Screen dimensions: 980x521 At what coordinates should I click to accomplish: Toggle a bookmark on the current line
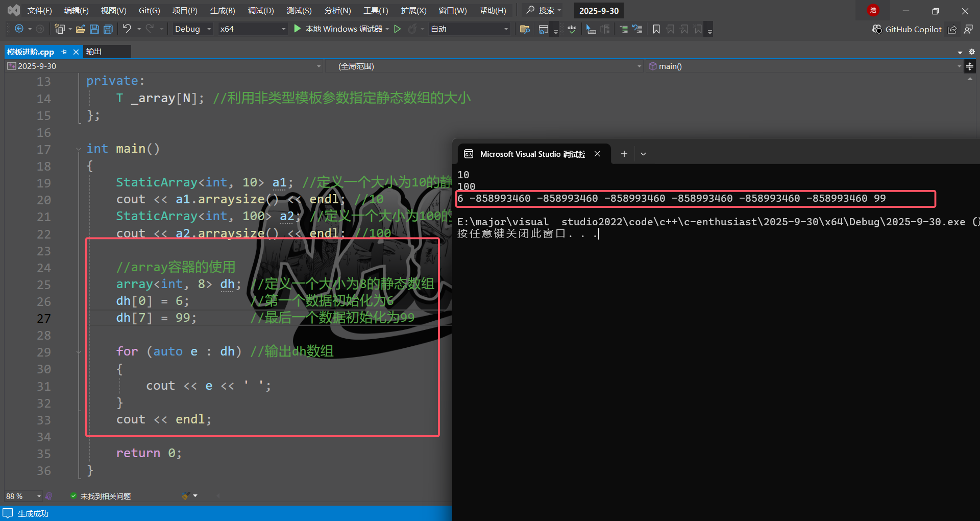(x=656, y=29)
